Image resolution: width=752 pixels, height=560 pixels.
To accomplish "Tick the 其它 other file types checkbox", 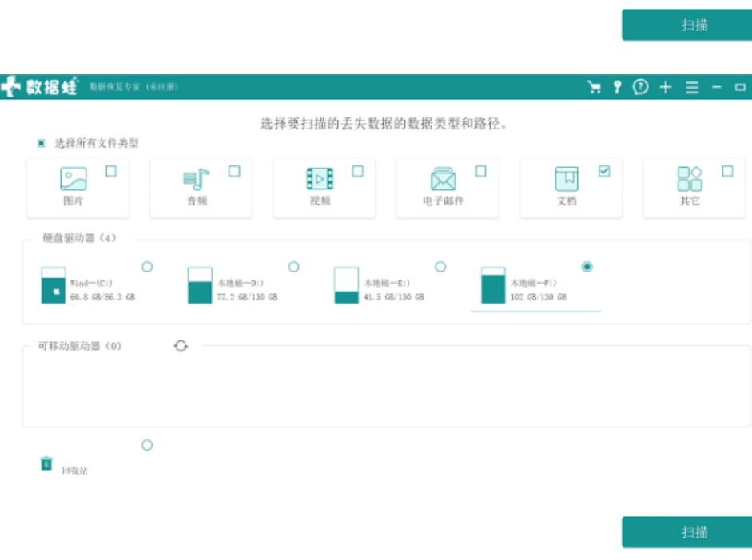I will pyautogui.click(x=727, y=171).
